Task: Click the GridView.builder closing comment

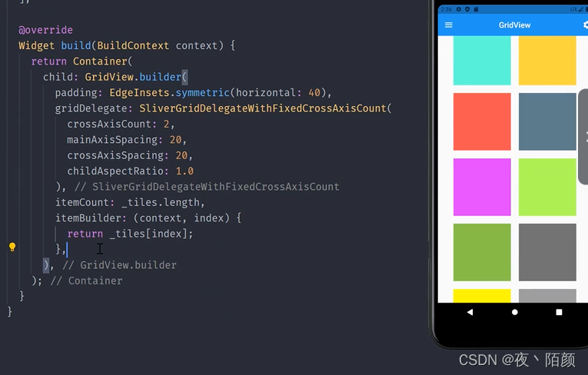Action: coord(119,265)
